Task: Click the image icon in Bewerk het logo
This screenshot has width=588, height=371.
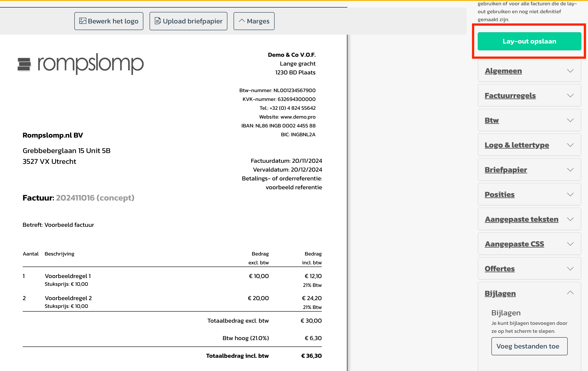Action: click(x=82, y=21)
